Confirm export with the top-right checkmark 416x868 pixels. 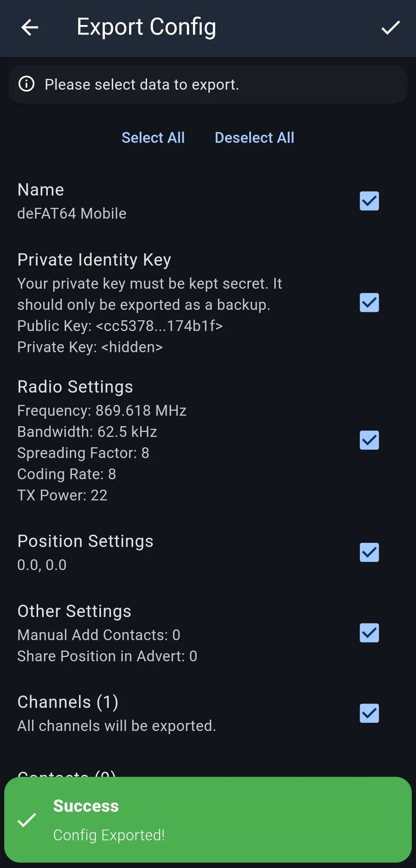pos(391,28)
